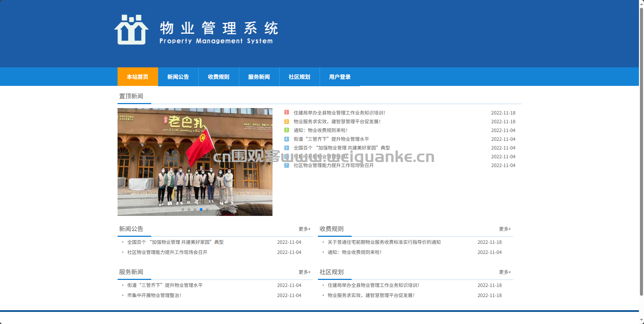Viewport: 644px width, 324px height.
Task: Click the number 5 news badge
Action: (287, 148)
